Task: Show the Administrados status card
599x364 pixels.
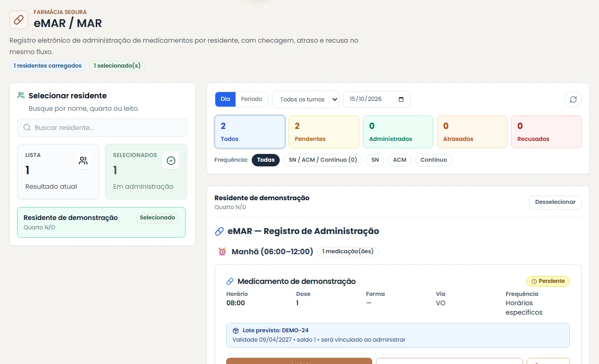Action: 398,132
